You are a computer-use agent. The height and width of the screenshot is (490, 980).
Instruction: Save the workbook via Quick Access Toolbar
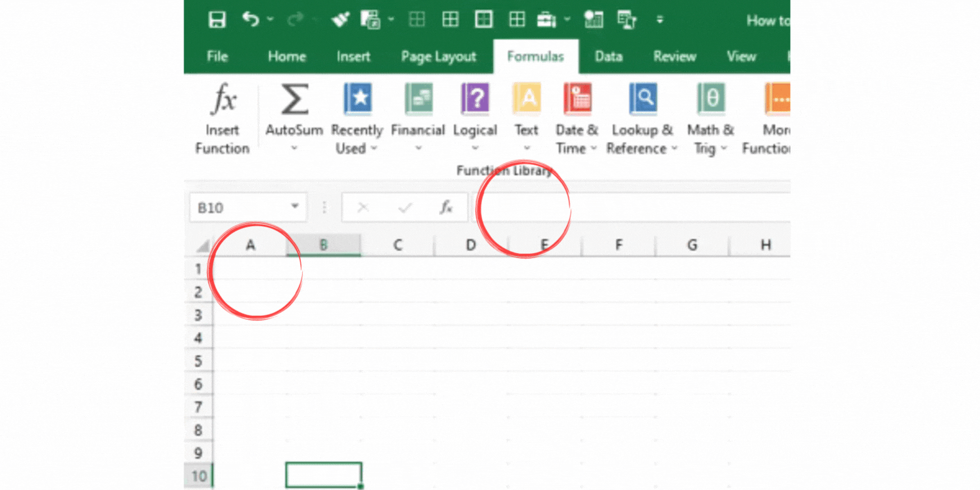point(217,19)
